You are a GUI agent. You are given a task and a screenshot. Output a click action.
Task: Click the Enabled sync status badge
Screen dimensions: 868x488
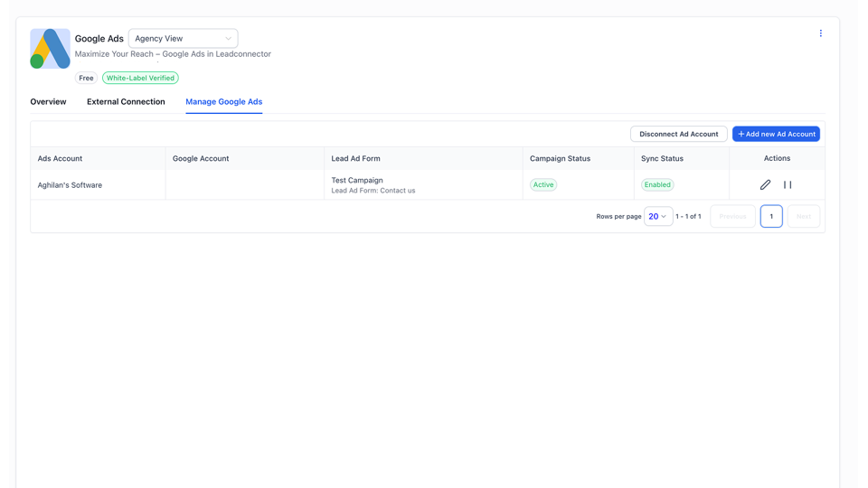click(657, 184)
